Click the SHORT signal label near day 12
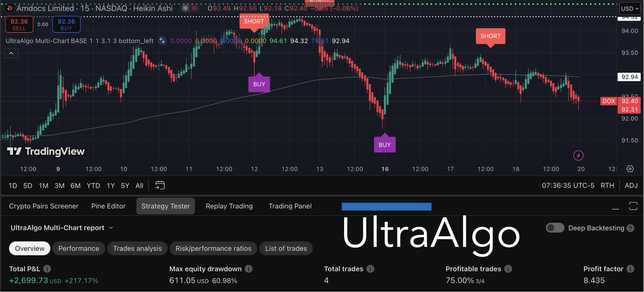644x292 pixels. pyautogui.click(x=254, y=21)
